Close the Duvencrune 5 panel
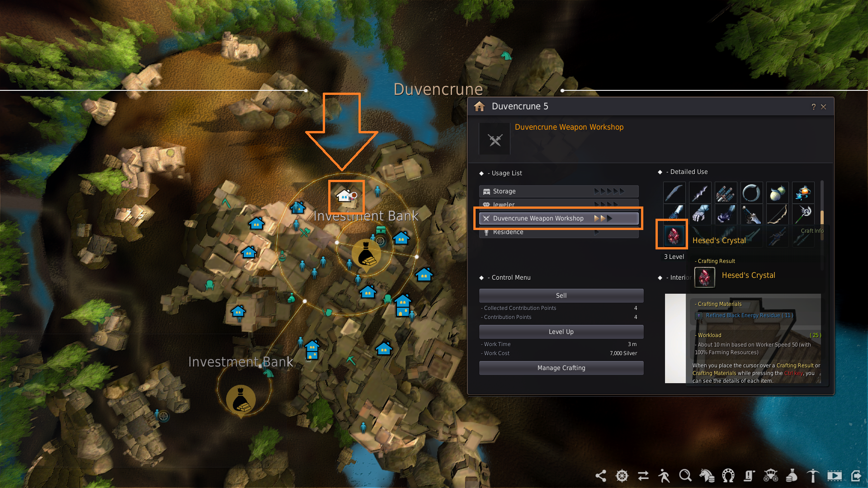868x488 pixels. point(823,107)
